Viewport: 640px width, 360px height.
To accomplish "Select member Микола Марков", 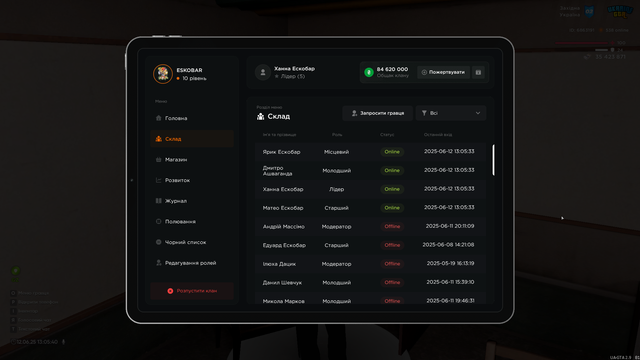I will coord(283,301).
